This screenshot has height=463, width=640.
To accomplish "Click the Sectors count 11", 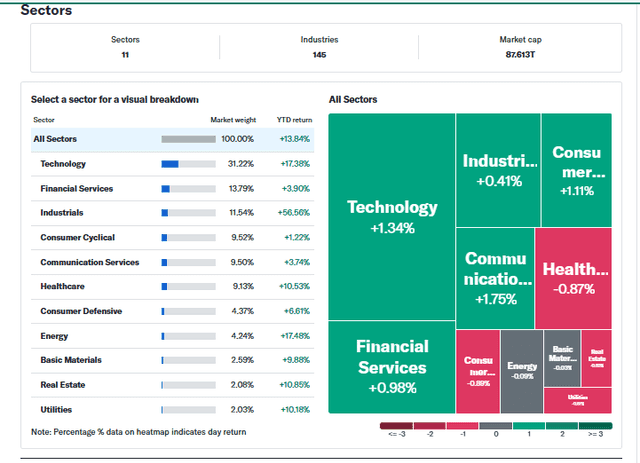I will pyautogui.click(x=125, y=55).
